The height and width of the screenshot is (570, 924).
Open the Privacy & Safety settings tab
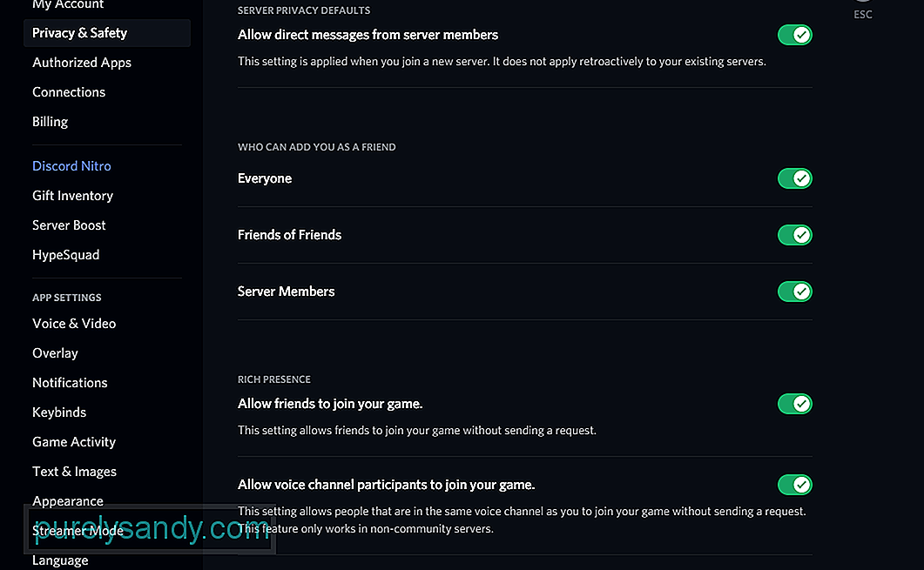pos(106,33)
